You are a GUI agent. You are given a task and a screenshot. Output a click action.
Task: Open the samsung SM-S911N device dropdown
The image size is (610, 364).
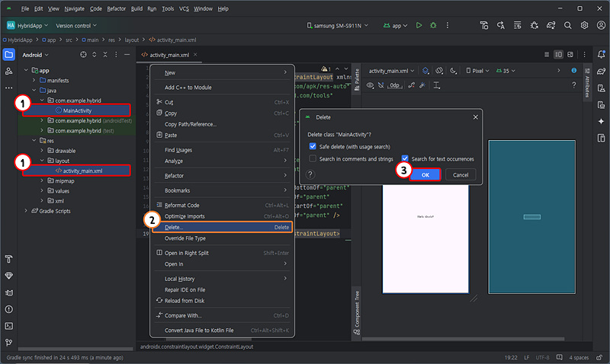point(337,26)
